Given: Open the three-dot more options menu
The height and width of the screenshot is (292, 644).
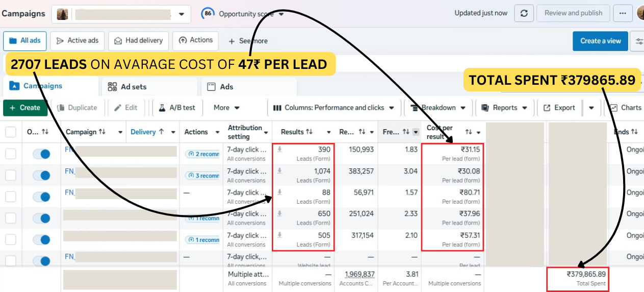Looking at the screenshot, I should click(x=623, y=13).
